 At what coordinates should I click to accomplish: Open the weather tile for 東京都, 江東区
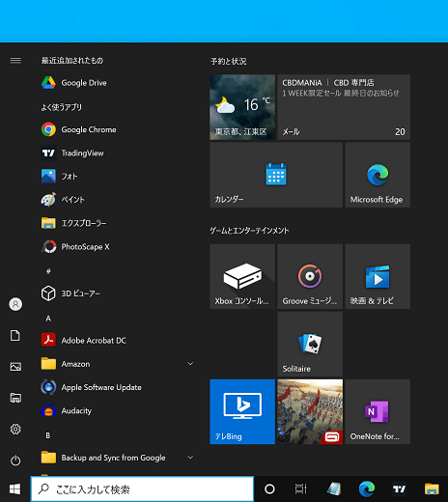[242, 107]
